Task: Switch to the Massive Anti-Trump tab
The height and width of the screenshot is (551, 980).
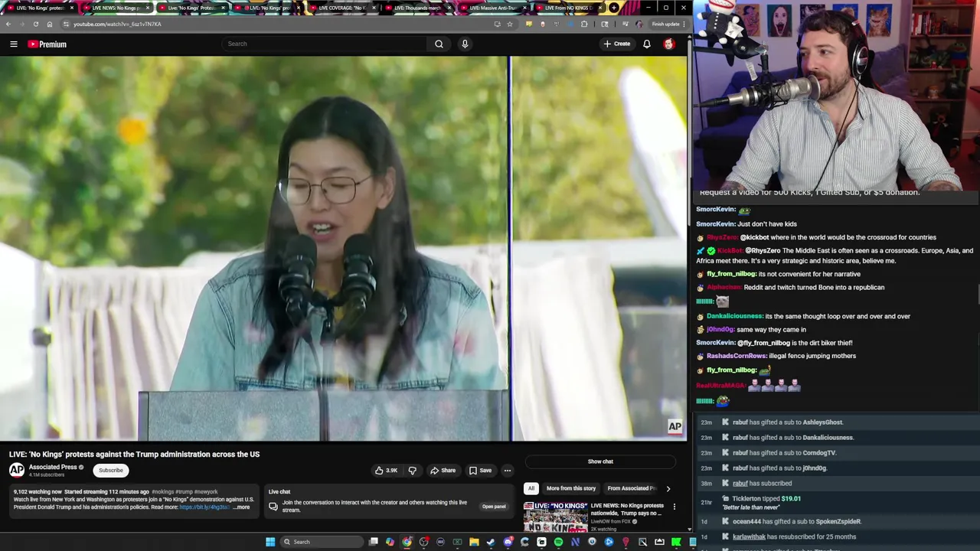Action: point(492,8)
